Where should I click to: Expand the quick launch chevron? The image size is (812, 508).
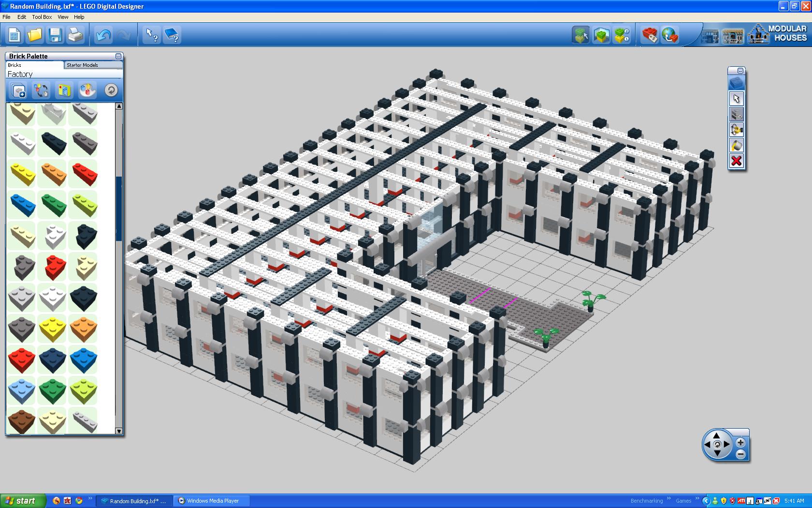coord(91,499)
